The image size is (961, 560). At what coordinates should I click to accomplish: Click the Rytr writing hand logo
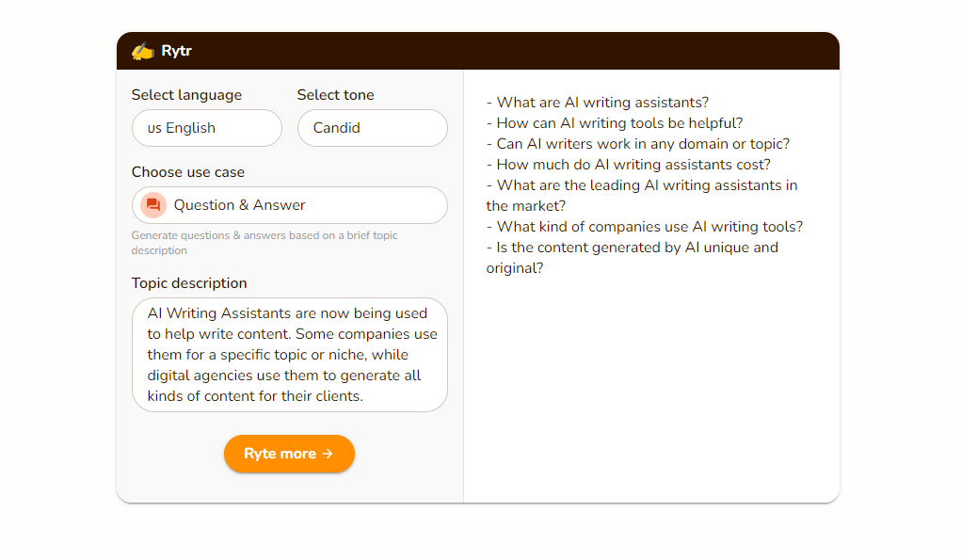tap(142, 51)
